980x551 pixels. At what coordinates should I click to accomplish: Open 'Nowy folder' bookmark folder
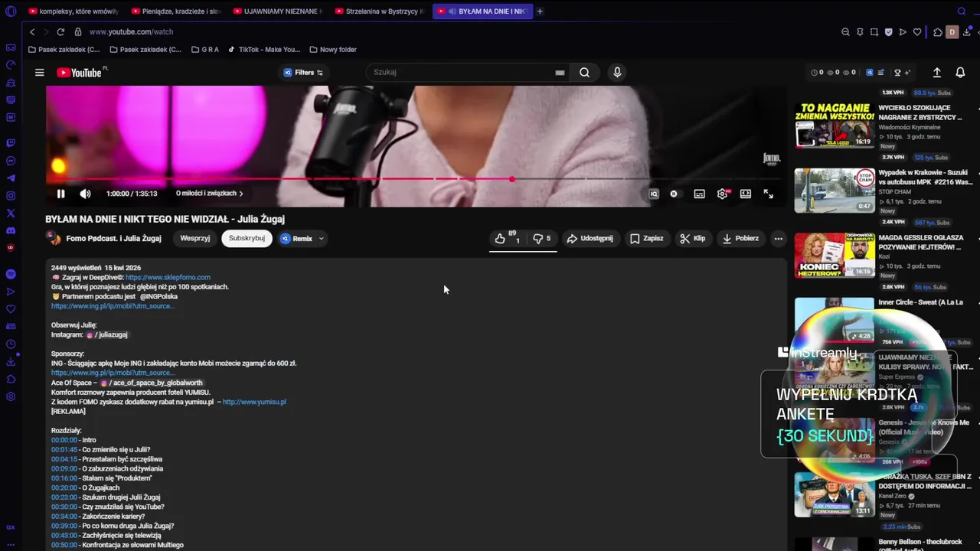(333, 50)
